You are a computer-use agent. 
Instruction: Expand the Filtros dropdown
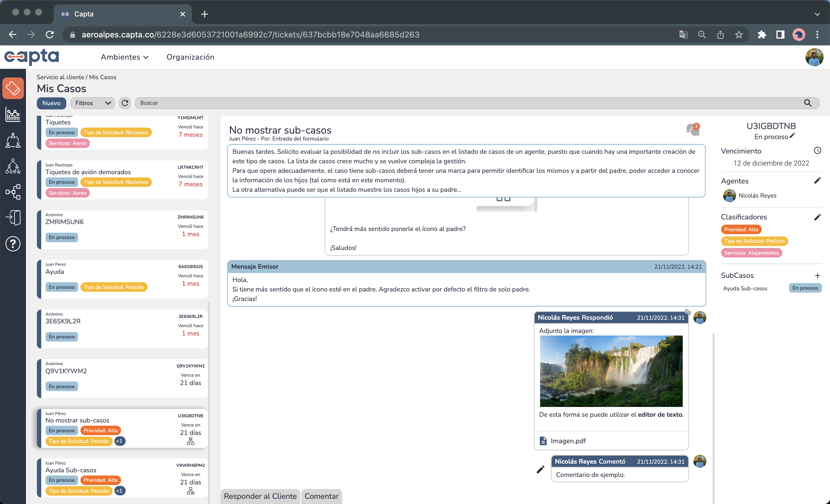coord(93,103)
